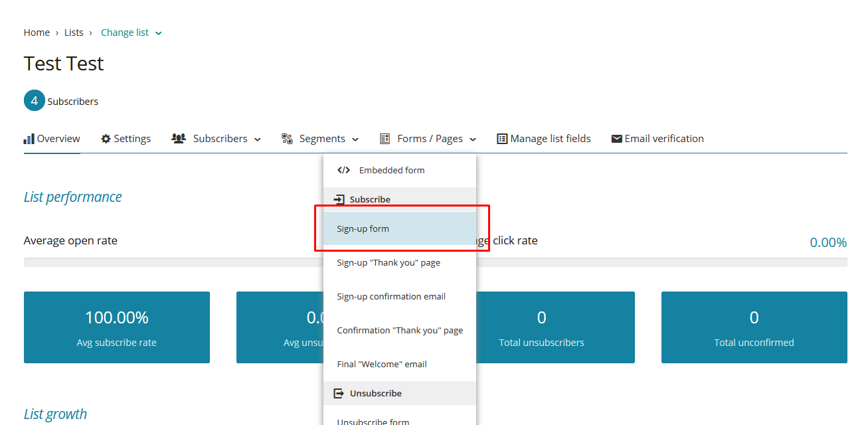Screen dimensions: 868x425
Task: Click the Forms / Pages document icon
Action: tap(385, 139)
